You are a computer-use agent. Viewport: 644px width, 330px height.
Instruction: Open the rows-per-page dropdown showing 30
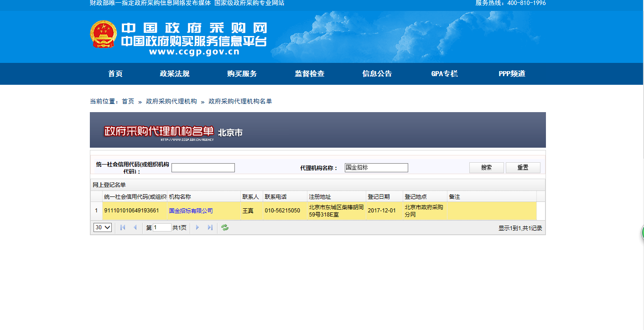coord(103,227)
